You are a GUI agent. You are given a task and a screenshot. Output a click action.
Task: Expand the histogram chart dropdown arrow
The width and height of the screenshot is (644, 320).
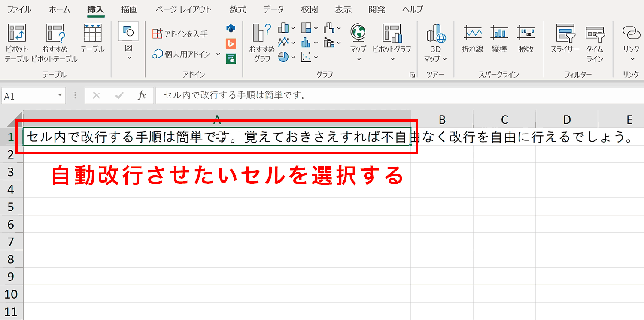316,43
